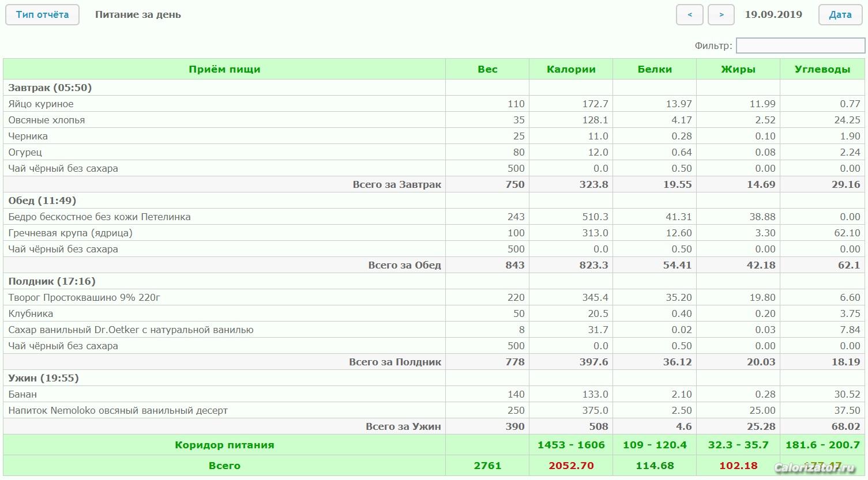The width and height of the screenshot is (868, 480).
Task: Click protein value 13.97 for Яйцо куриное
Action: (x=679, y=104)
